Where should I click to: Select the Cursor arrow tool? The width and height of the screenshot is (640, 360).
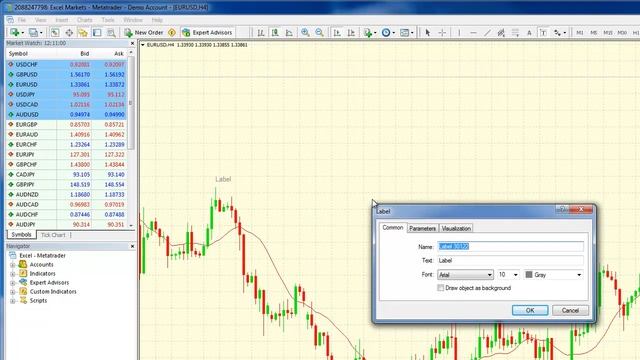click(428, 33)
